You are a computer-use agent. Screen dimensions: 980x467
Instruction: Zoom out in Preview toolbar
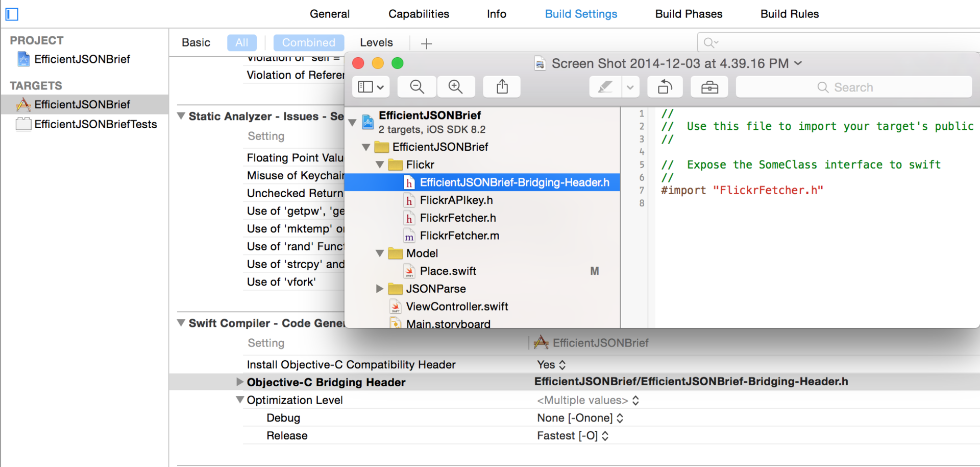point(417,87)
